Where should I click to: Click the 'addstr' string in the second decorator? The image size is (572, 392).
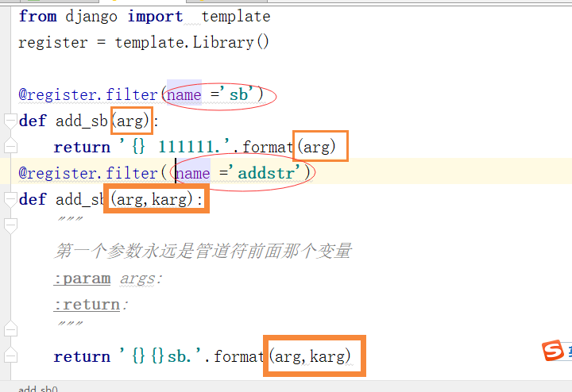tap(266, 172)
